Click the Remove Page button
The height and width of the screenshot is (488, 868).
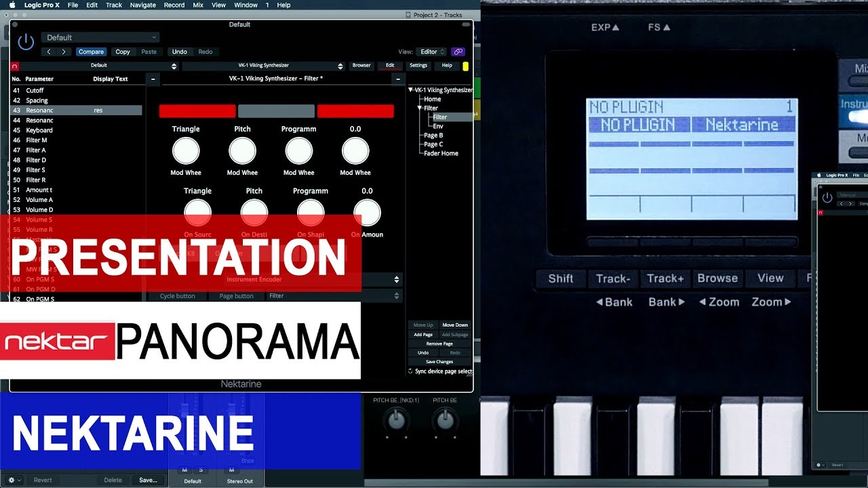(x=439, y=344)
